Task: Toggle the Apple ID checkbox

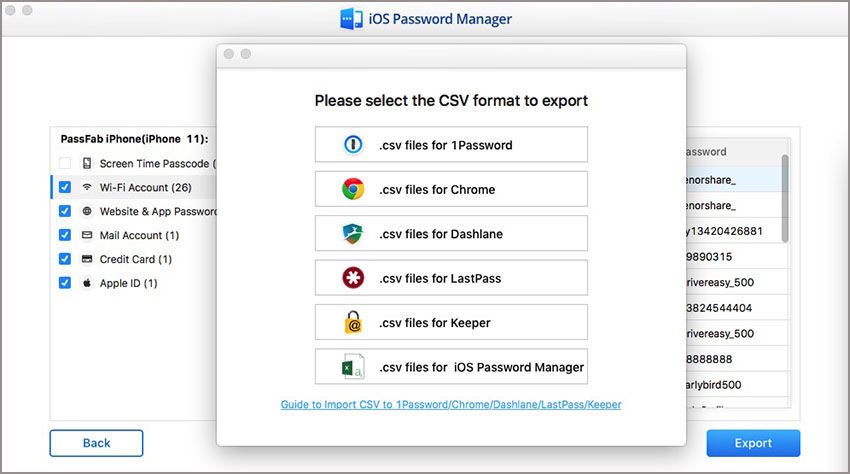Action: point(65,283)
